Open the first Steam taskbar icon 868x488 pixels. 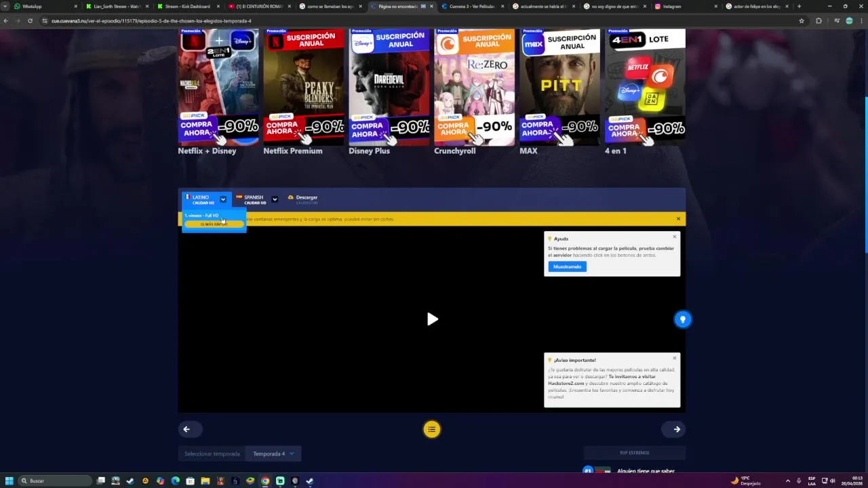130,481
